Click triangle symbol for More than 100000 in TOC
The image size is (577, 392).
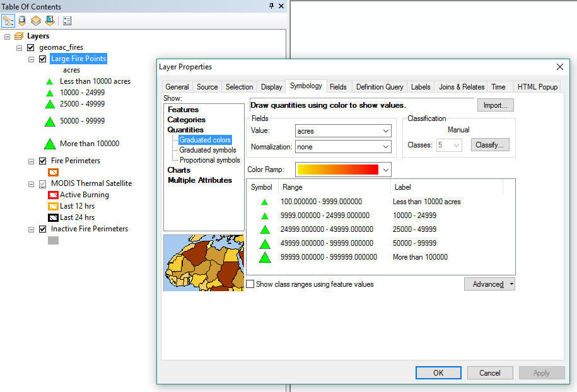tap(50, 144)
